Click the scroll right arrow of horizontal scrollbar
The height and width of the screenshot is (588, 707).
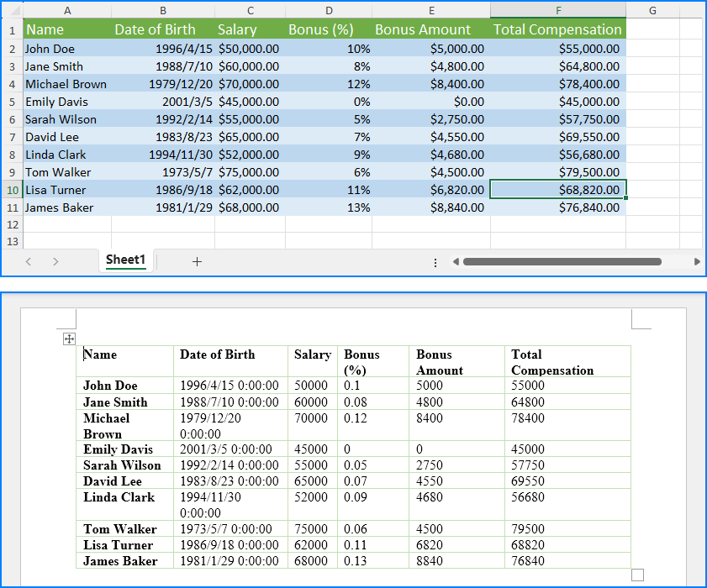[697, 262]
